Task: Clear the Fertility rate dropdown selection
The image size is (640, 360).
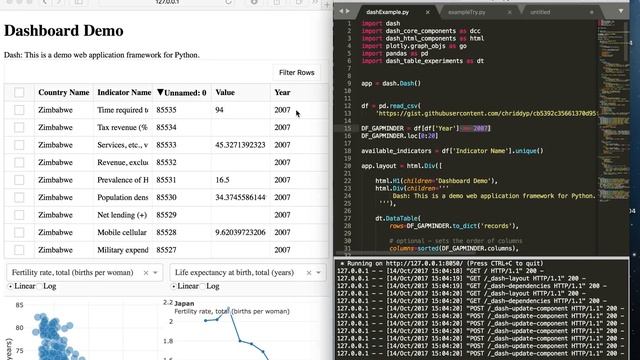Action: (x=146, y=273)
